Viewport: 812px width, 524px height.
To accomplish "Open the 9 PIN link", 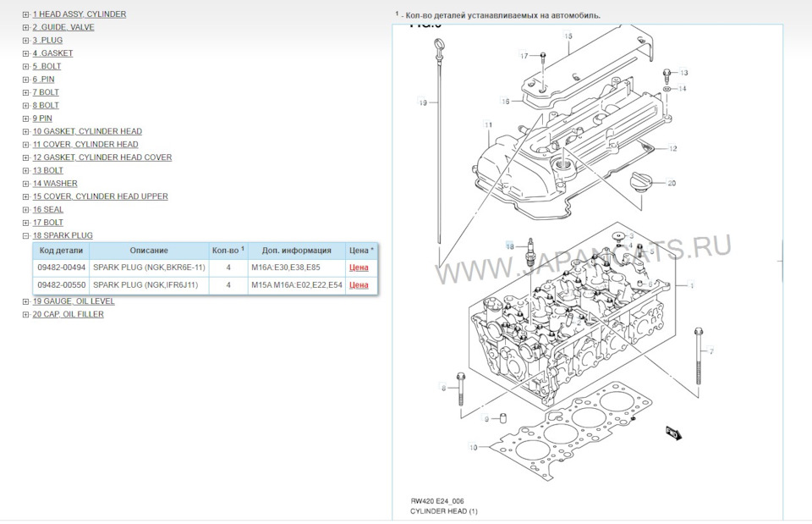I will pyautogui.click(x=42, y=119).
